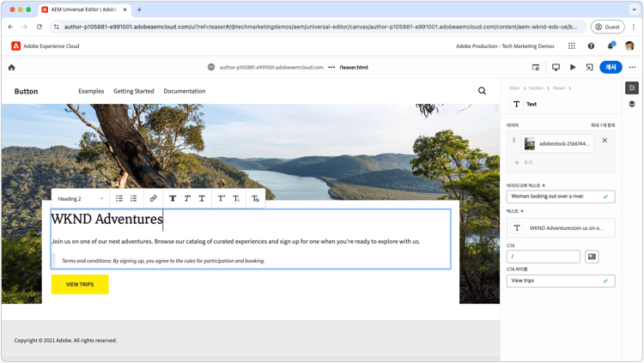The image size is (644, 363).
Task: Go to the editor home icon
Action: (x=11, y=67)
